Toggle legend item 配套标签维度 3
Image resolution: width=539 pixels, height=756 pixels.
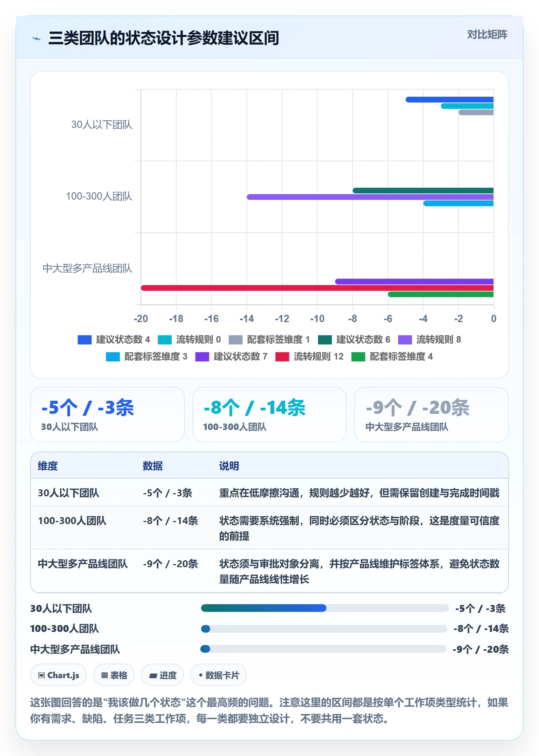[x=147, y=356]
